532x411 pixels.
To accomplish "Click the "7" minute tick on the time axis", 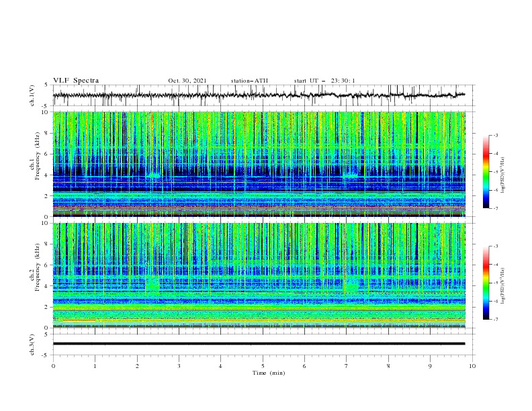I will point(346,366).
